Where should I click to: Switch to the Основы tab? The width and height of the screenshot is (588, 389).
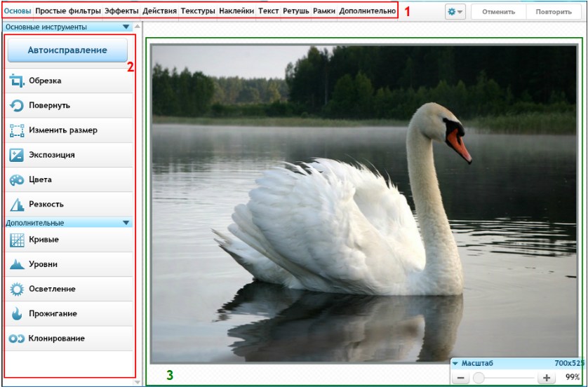coord(18,11)
